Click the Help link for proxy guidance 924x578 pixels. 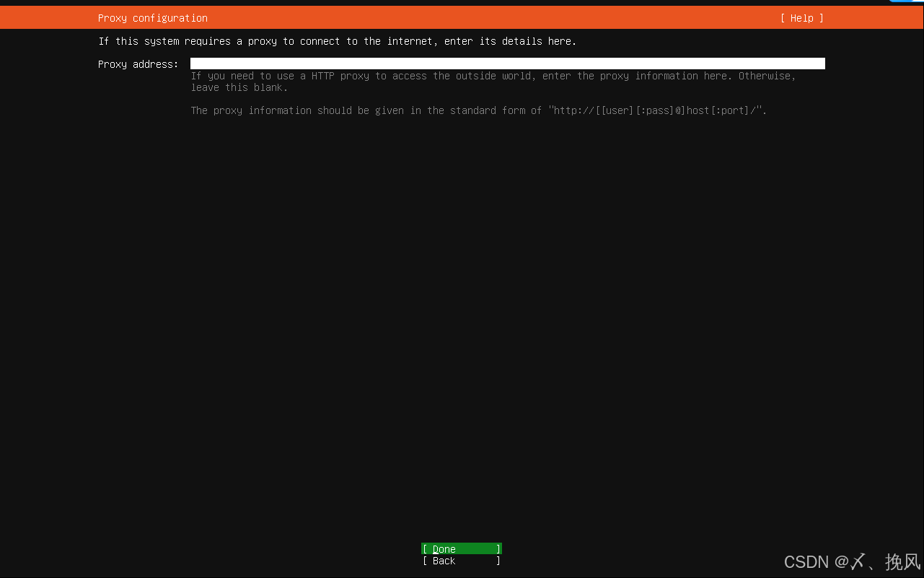point(801,17)
